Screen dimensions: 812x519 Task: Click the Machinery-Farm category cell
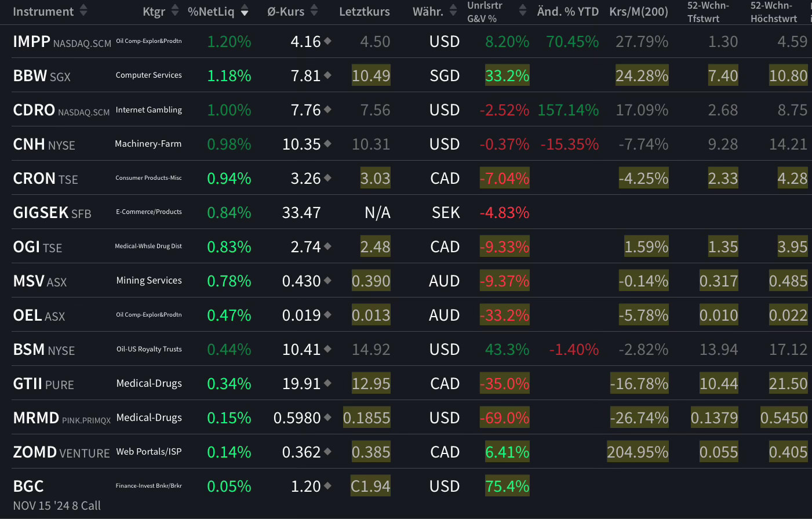(148, 143)
